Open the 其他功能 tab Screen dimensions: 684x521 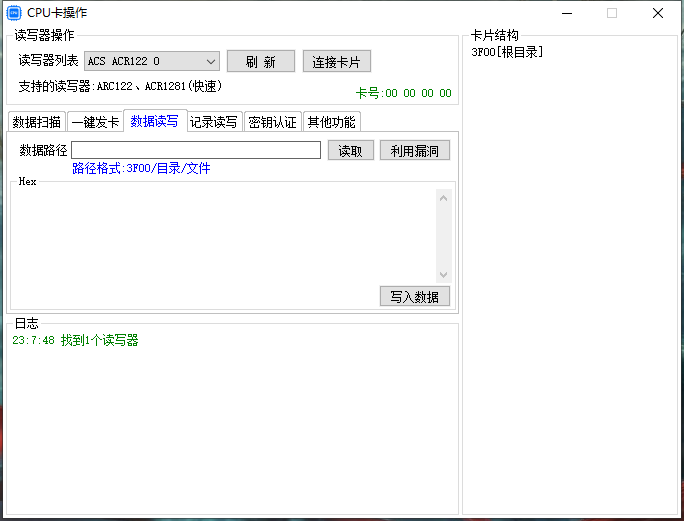(332, 122)
